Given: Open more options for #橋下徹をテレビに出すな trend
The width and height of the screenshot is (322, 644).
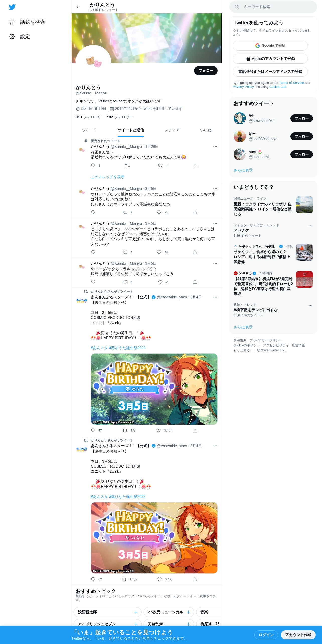Looking at the screenshot, I should pos(310,305).
